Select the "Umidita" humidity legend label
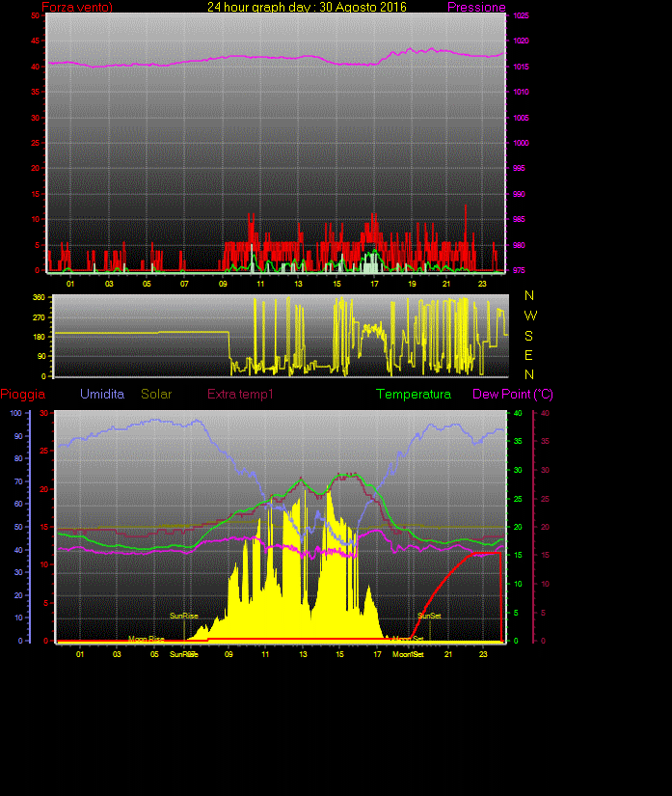The image size is (672, 796). [x=102, y=394]
